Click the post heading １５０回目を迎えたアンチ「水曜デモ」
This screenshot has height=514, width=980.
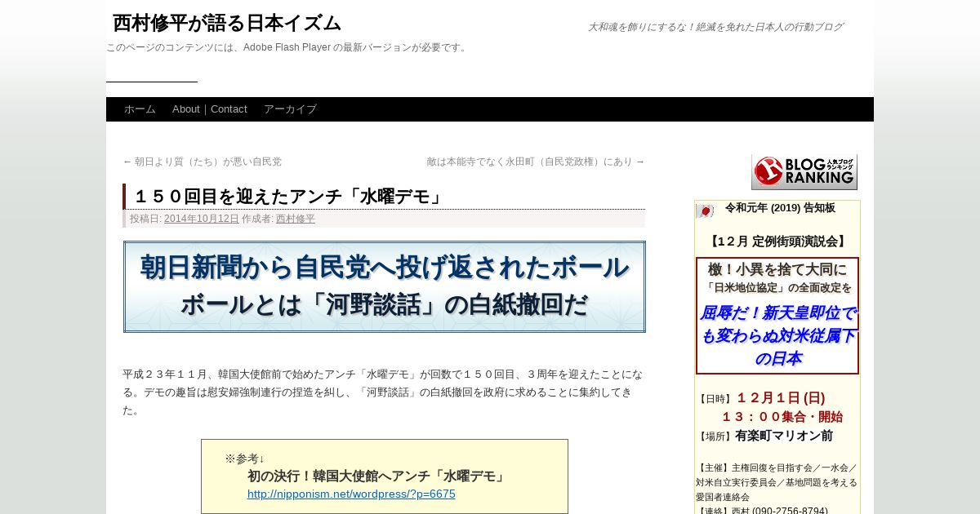tap(289, 197)
